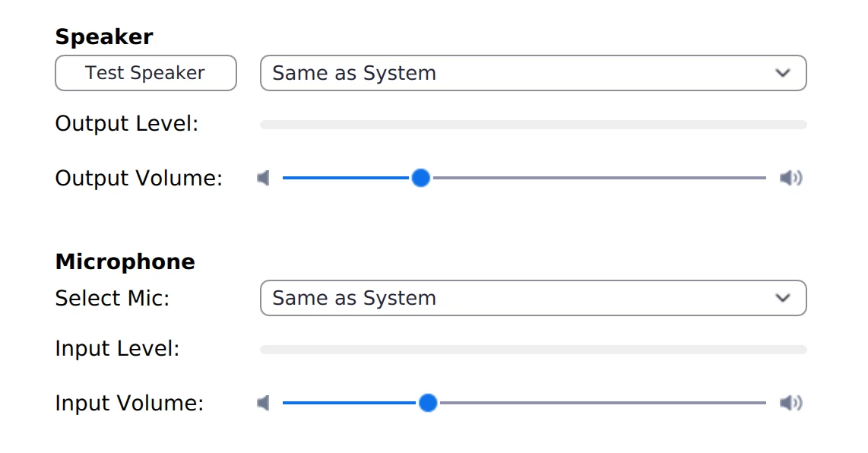
Task: Click the Microphone section heading
Action: (x=125, y=261)
